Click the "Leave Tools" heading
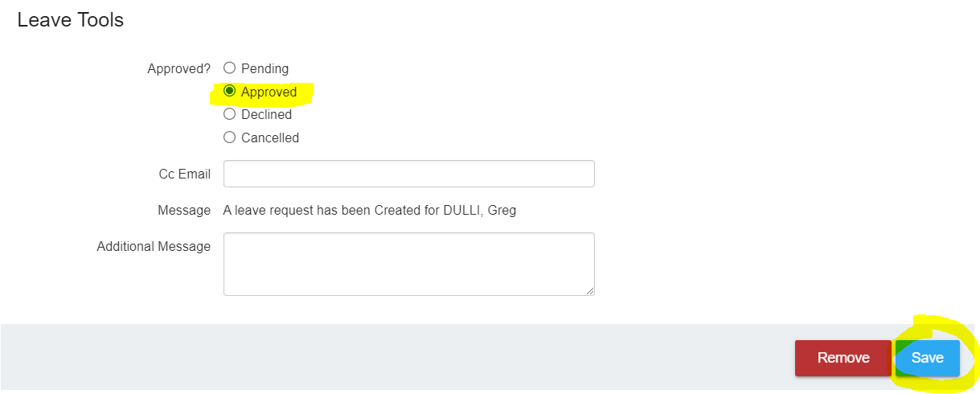980x394 pixels. [71, 20]
